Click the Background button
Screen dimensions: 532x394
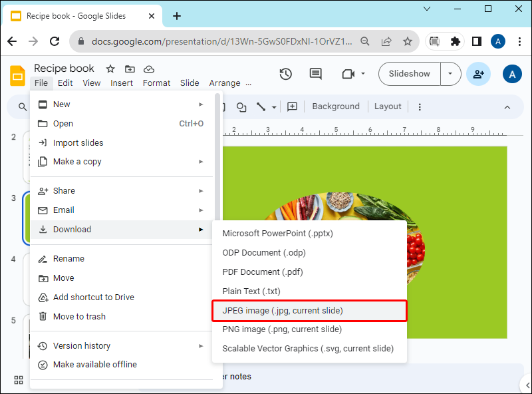coord(336,106)
